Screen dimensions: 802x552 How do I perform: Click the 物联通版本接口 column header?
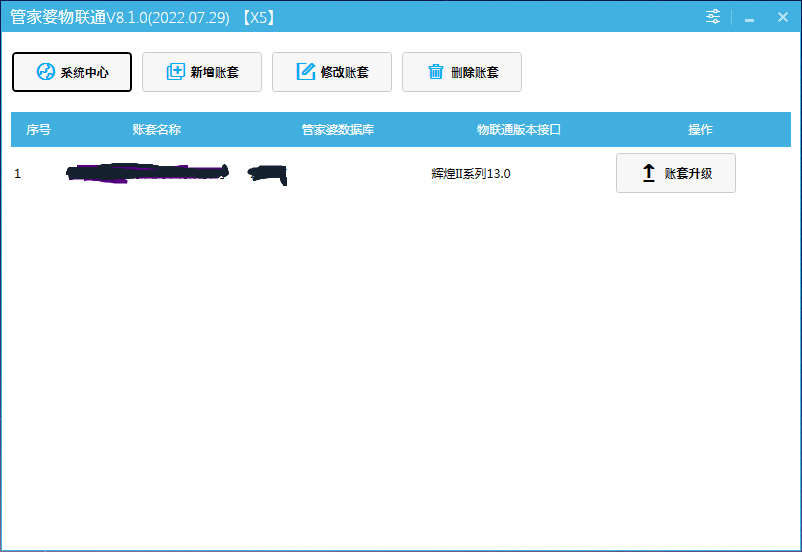coord(519,129)
